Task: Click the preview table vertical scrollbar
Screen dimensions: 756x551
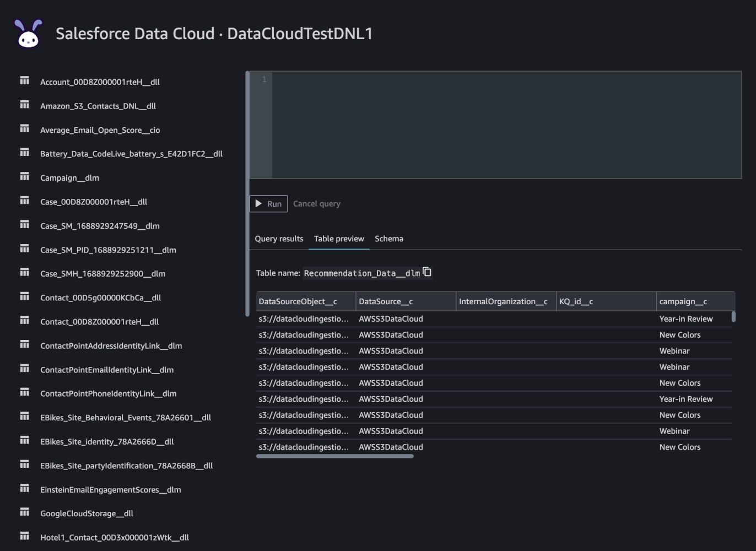Action: (733, 317)
